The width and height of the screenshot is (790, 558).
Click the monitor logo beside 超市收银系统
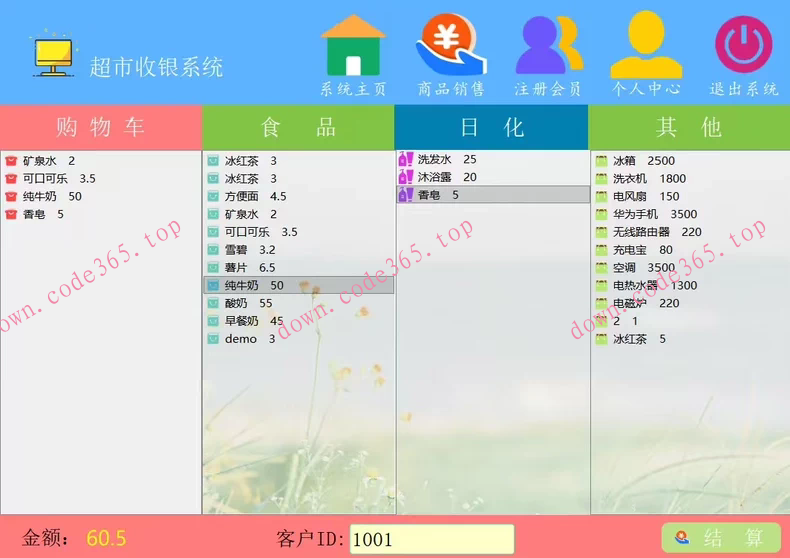[53, 55]
